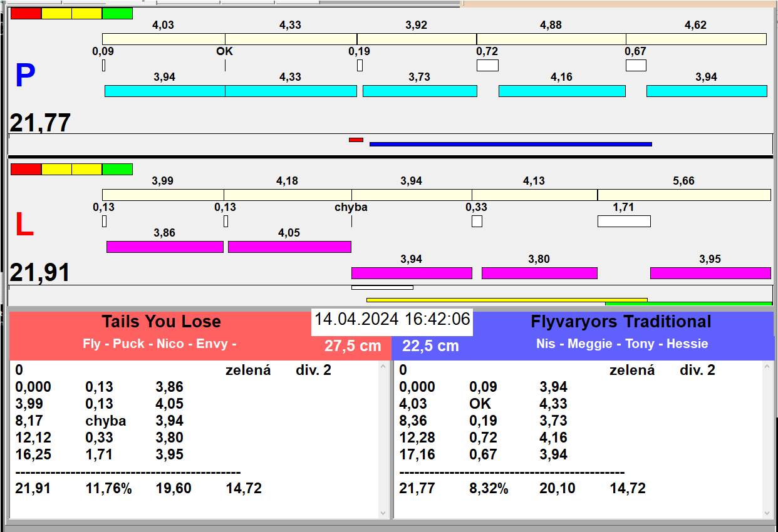Click the small red marker below lane P
This screenshot has width=778, height=532.
point(356,140)
